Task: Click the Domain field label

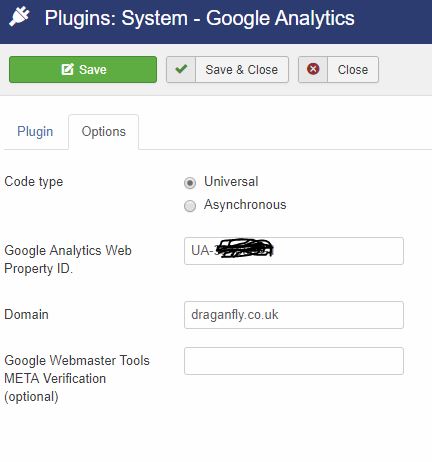Action: pos(26,315)
